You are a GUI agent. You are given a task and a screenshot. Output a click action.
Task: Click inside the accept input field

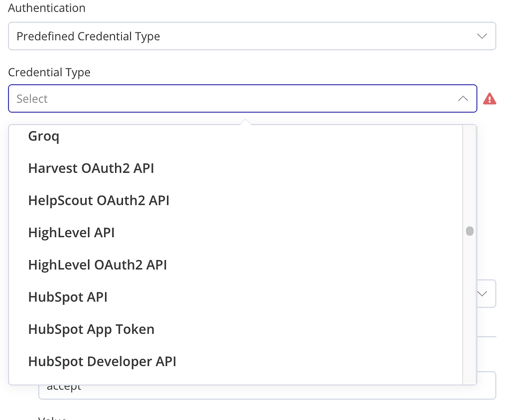pyautogui.click(x=199, y=386)
